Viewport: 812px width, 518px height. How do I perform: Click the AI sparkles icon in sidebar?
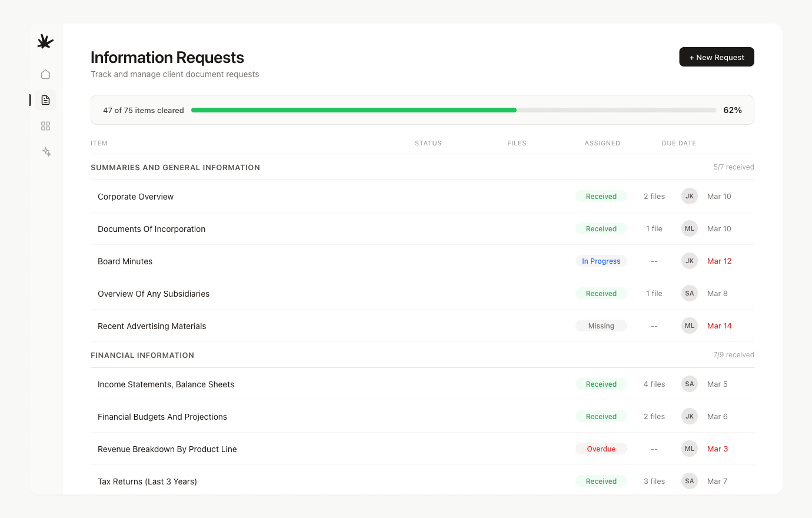[45, 152]
